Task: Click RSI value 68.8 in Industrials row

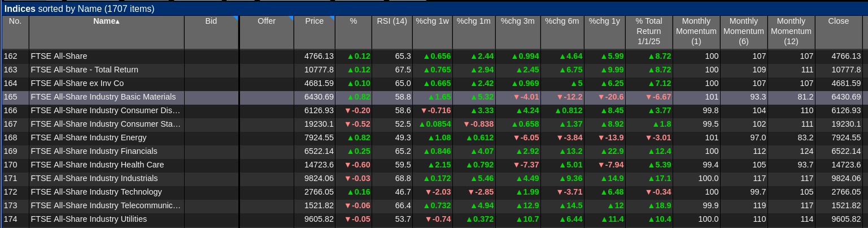Action: (403, 178)
